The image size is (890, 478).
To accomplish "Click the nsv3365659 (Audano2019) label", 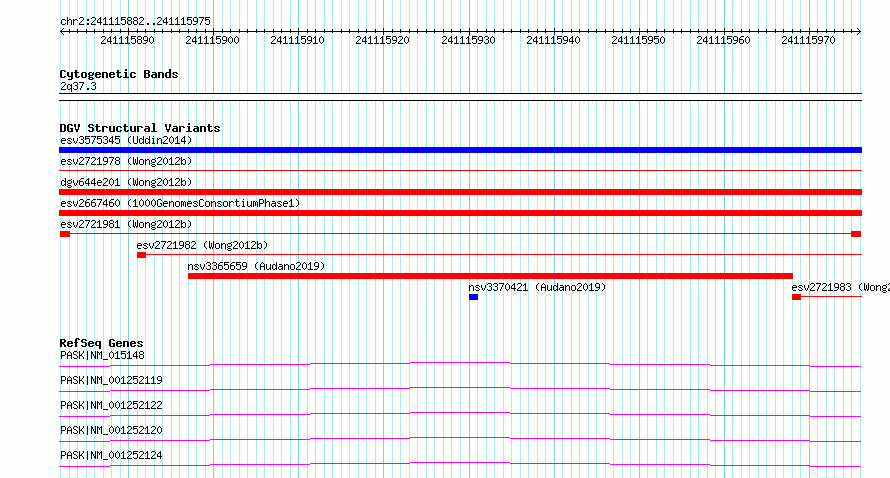I will coord(256,266).
